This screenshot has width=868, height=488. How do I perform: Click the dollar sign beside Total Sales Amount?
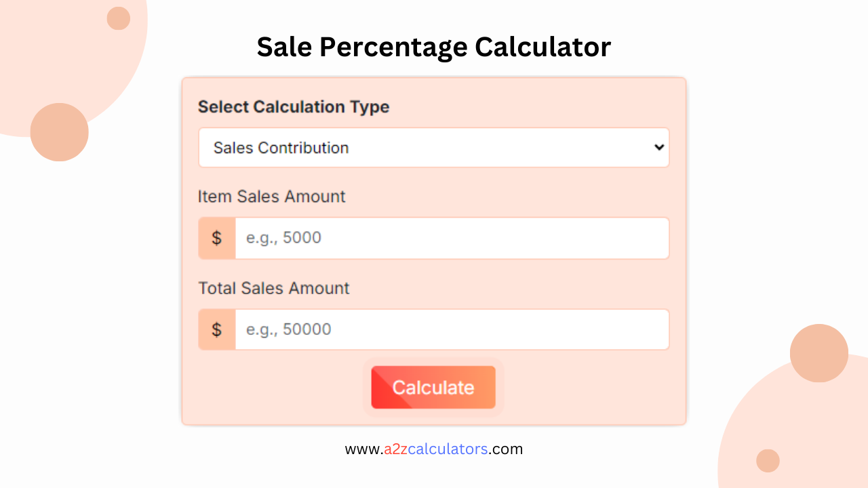216,329
